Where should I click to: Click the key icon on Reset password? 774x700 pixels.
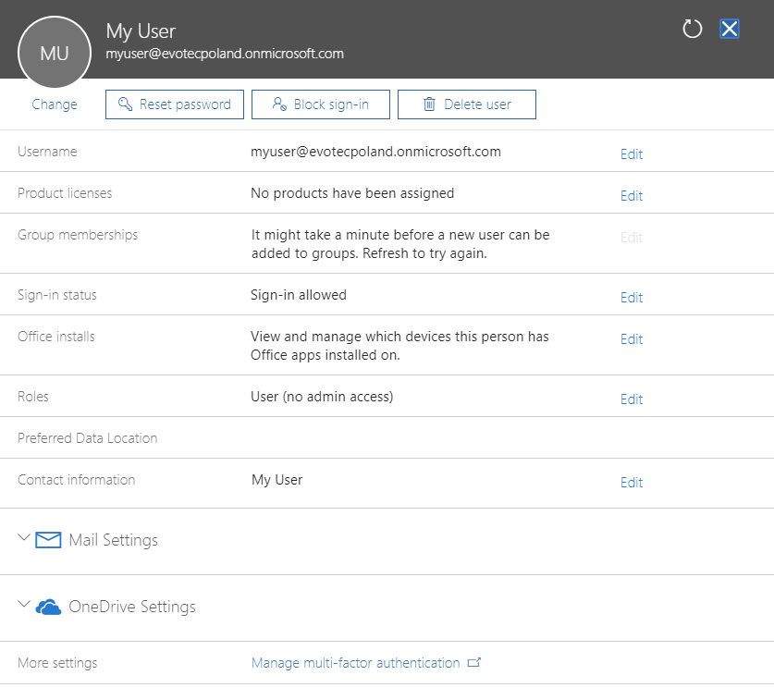pyautogui.click(x=124, y=104)
